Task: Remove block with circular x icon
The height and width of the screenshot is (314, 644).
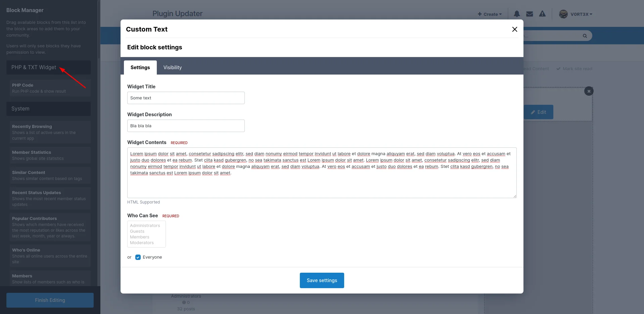Action: tap(589, 91)
